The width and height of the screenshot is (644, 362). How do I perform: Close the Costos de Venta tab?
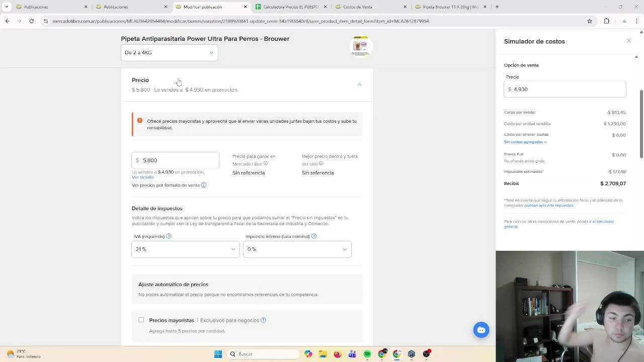click(405, 7)
